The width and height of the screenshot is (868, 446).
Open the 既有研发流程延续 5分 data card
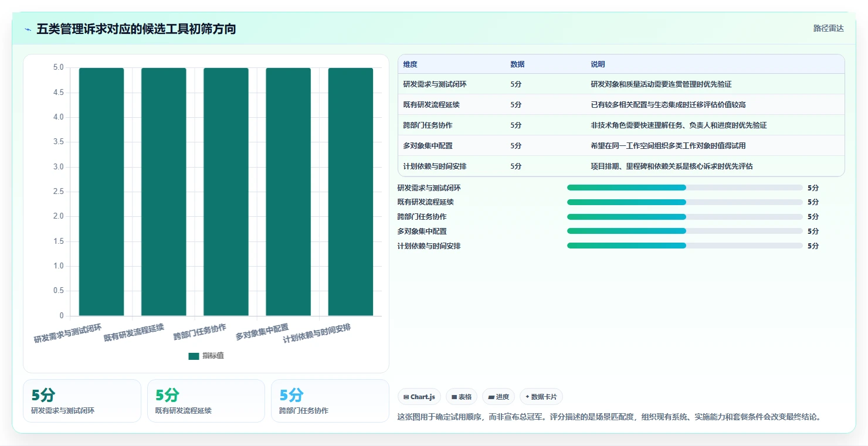pyautogui.click(x=206, y=401)
